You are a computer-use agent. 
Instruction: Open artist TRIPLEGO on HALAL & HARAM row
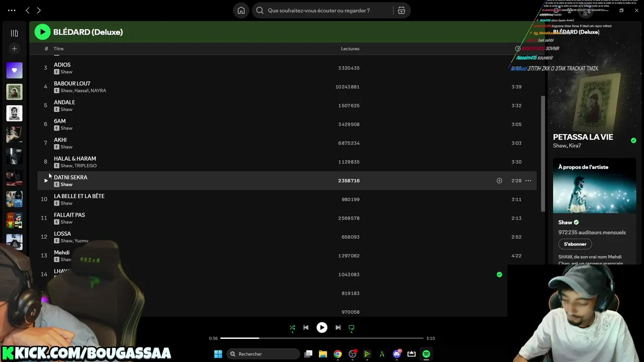pyautogui.click(x=86, y=165)
